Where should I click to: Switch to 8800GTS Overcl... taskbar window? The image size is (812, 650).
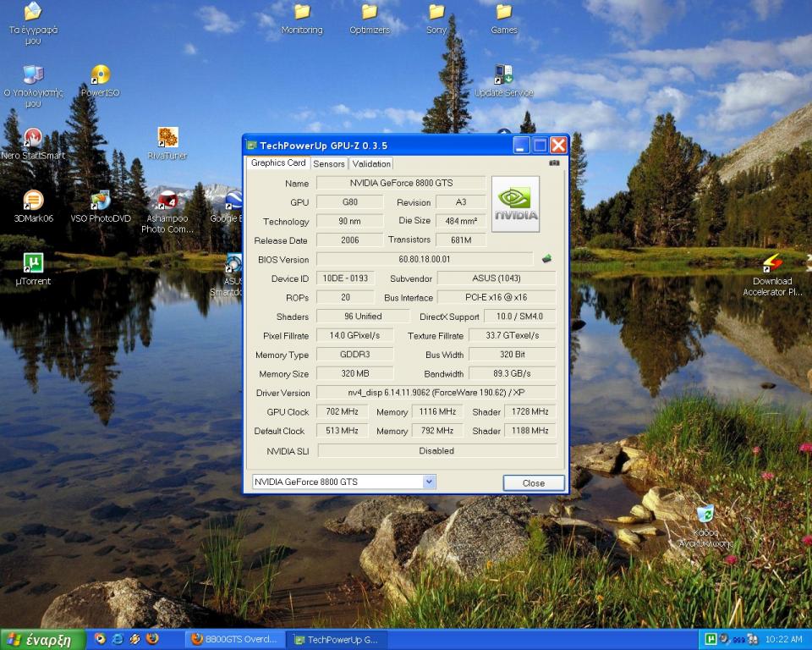point(235,640)
